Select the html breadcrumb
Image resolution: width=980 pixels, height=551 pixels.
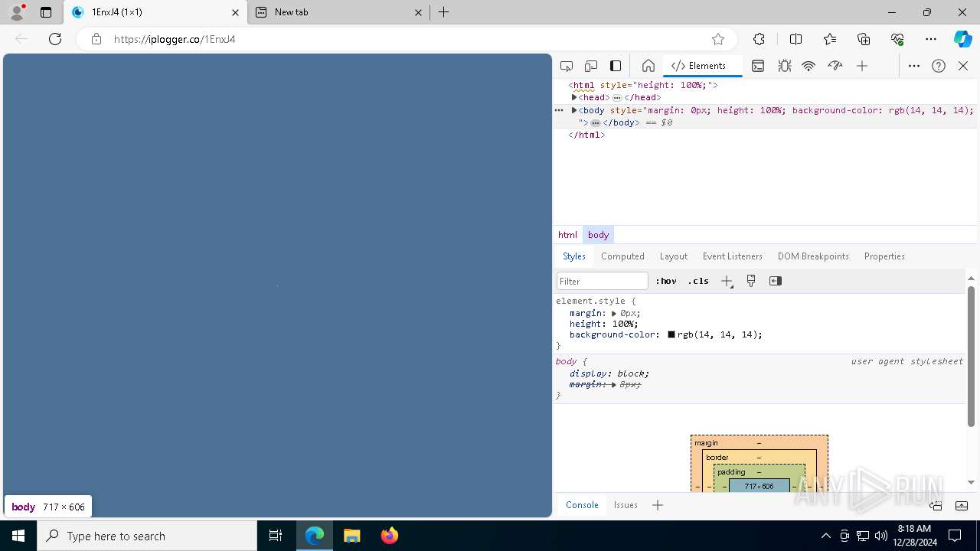click(x=567, y=235)
